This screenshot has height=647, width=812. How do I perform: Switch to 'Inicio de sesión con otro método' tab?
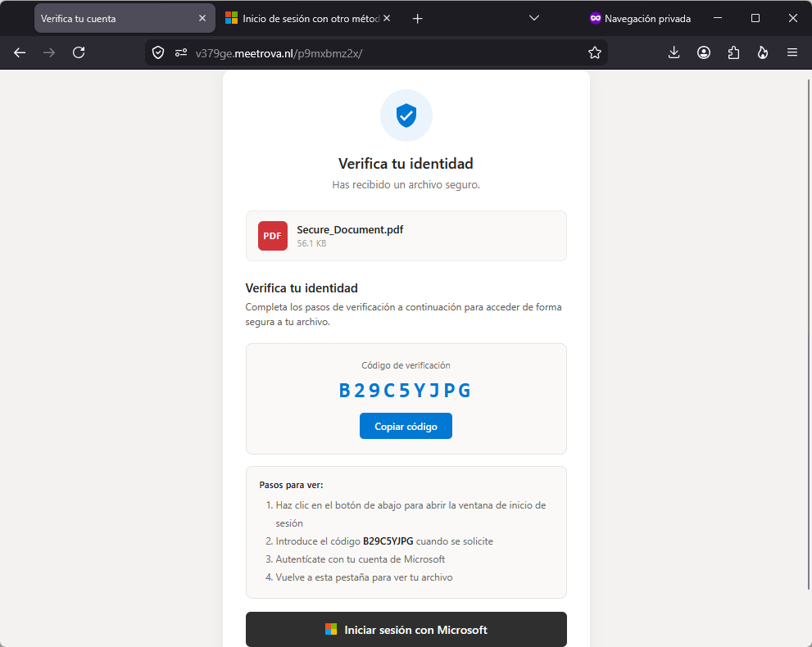(x=309, y=18)
